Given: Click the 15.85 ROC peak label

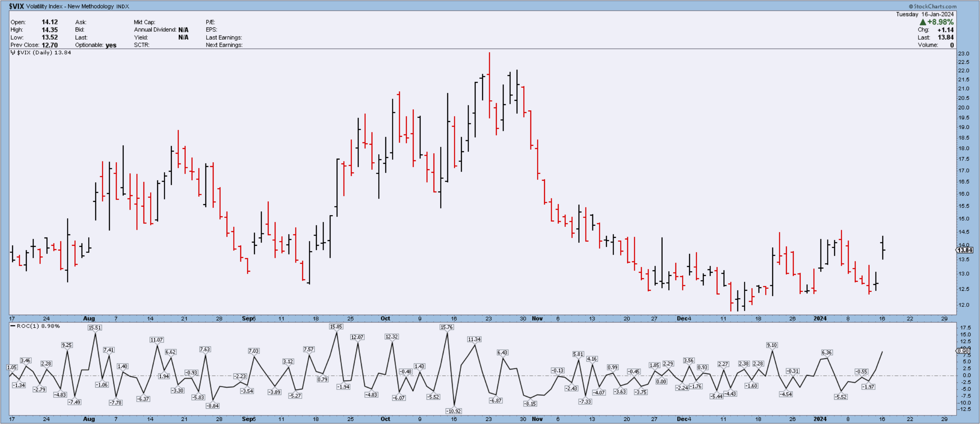Looking at the screenshot, I should click(x=336, y=327).
